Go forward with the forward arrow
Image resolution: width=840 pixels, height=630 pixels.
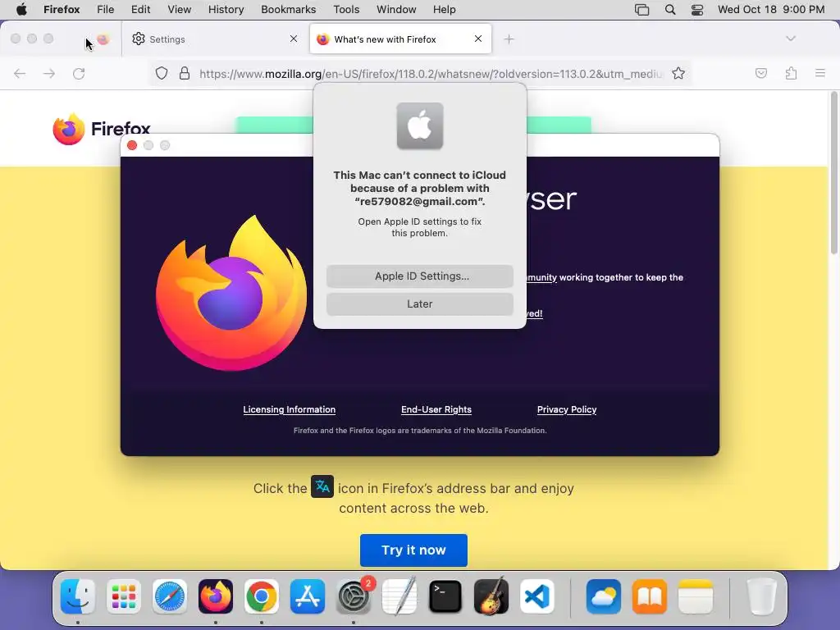coord(49,73)
